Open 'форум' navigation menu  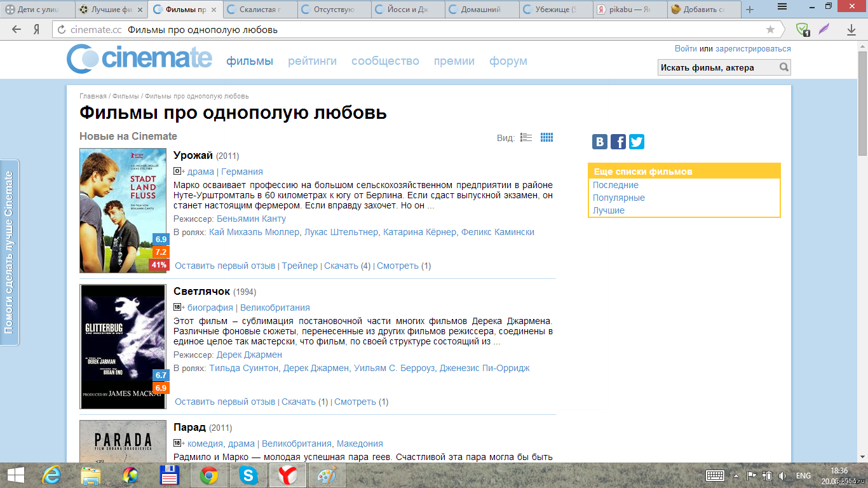coord(508,61)
